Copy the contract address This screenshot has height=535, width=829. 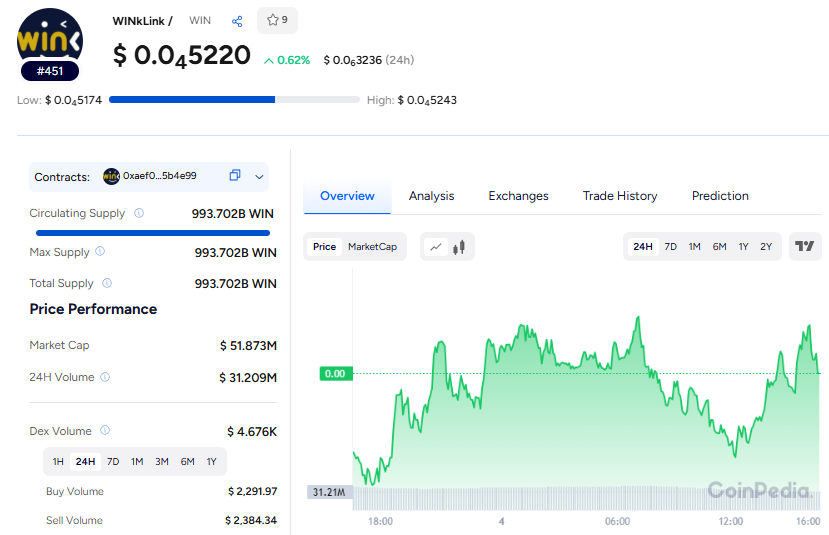coord(235,176)
